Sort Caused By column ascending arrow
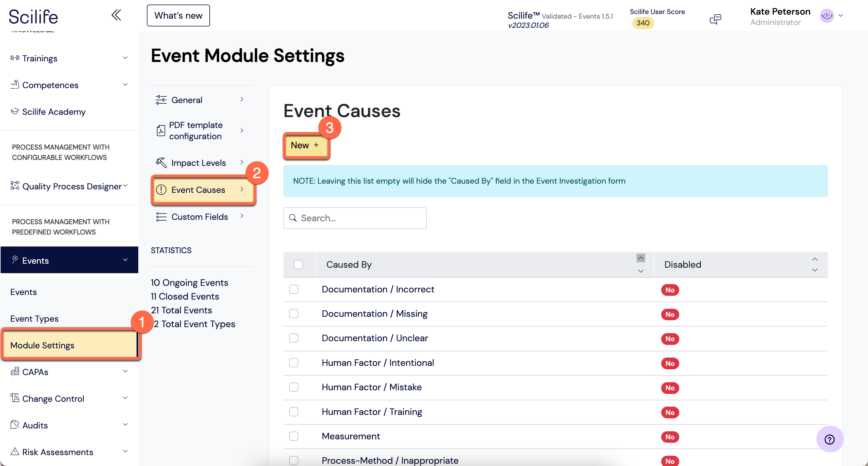The image size is (868, 466). pyautogui.click(x=641, y=258)
